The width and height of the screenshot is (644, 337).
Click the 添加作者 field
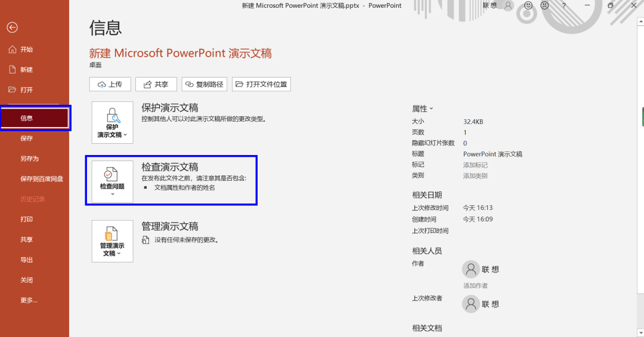pos(476,286)
